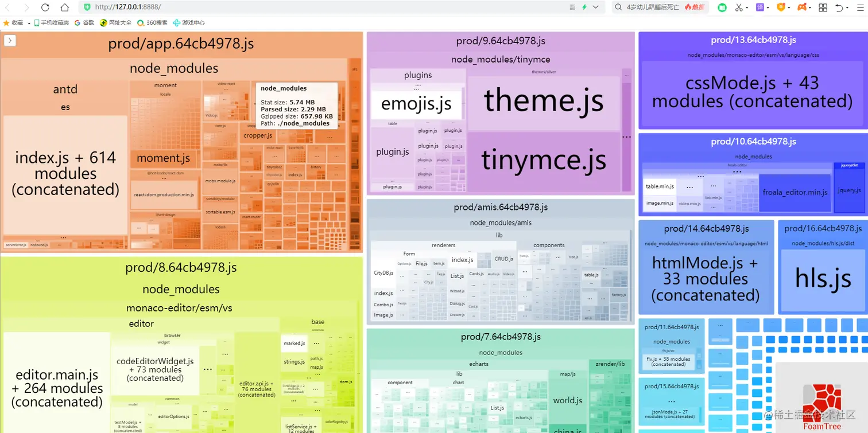Click the codeEditorWidget.js + 73 modules block
This screenshot has width=868, height=433.
point(155,369)
